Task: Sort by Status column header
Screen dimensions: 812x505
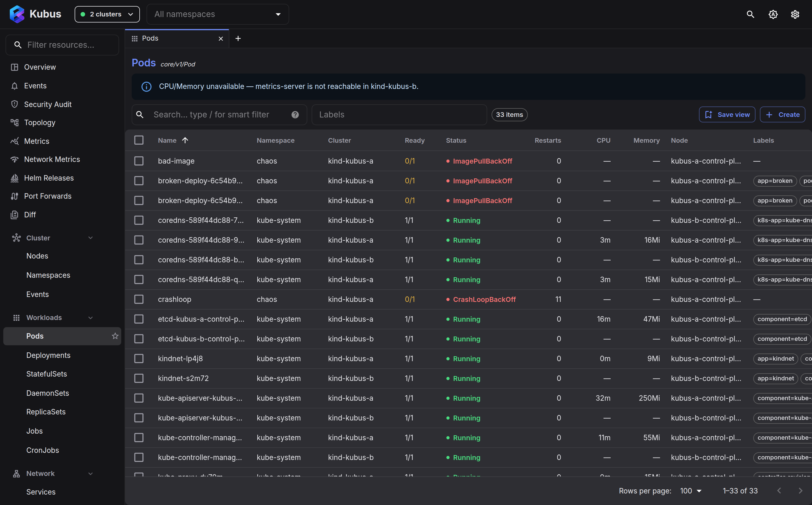Action: (456, 140)
